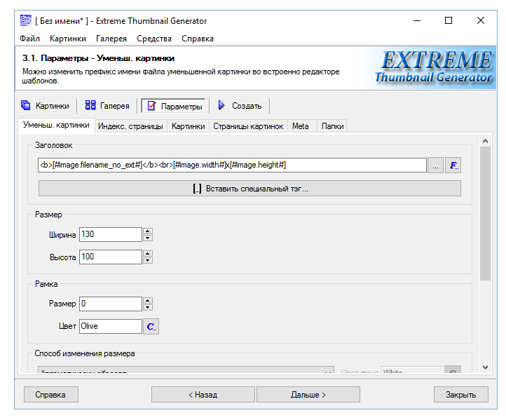This screenshot has height=420, width=506.
Task: Click the Ширина field showing 130
Action: click(110, 234)
